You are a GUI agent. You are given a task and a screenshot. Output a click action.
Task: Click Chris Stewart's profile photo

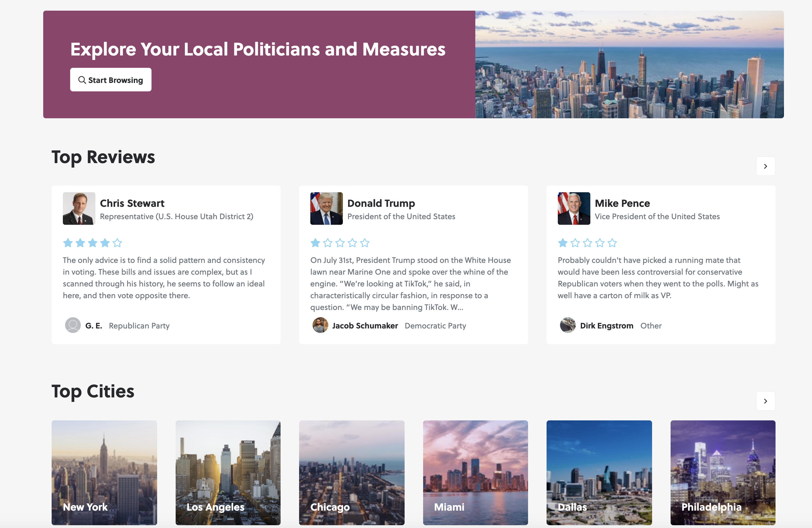click(x=79, y=208)
